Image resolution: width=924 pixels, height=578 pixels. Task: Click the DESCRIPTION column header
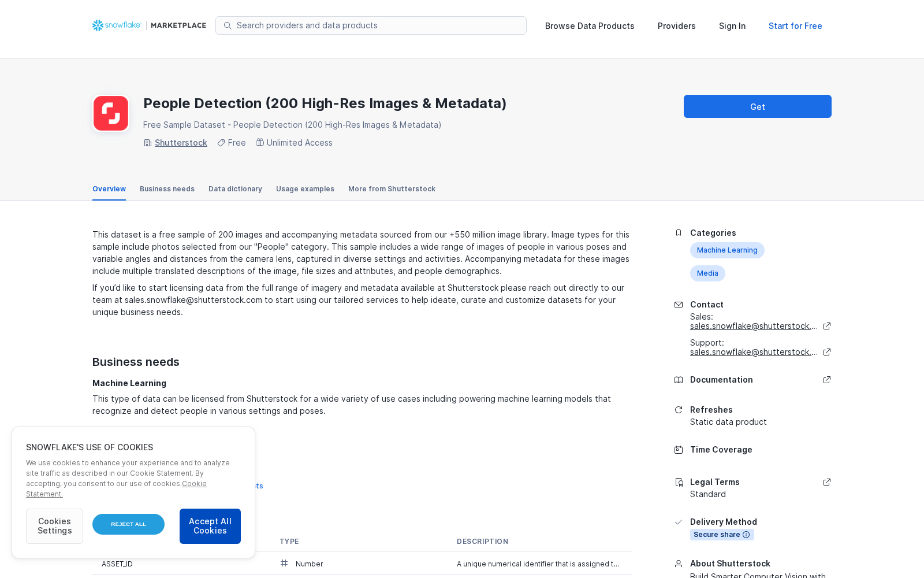(x=482, y=542)
